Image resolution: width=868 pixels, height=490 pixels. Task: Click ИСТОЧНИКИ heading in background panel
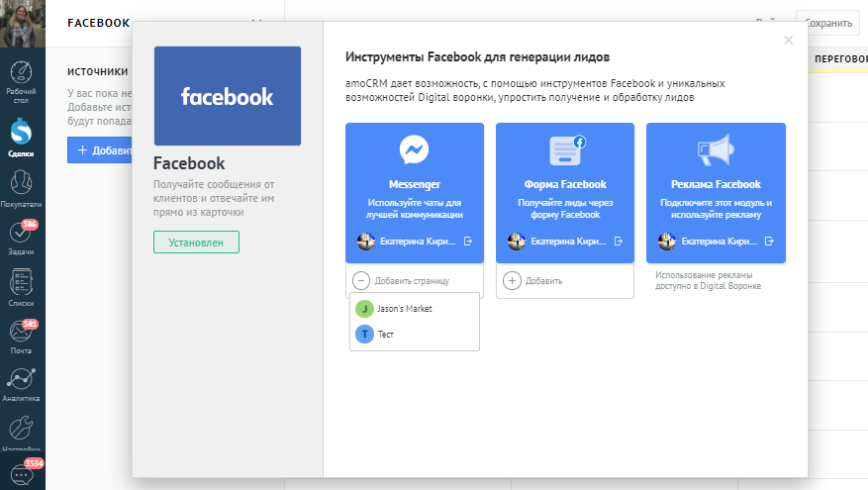[97, 71]
